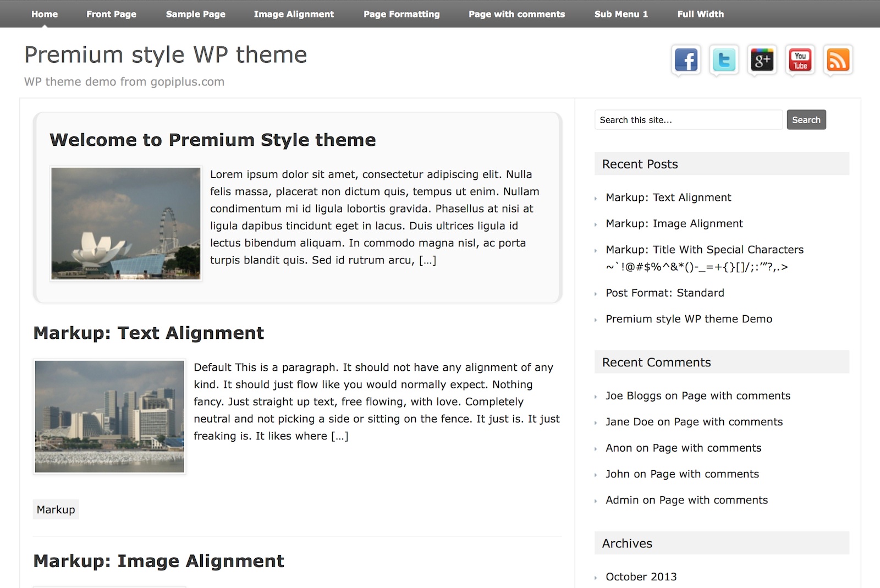Open the Facebook social icon
The image size is (880, 588).
click(x=686, y=60)
